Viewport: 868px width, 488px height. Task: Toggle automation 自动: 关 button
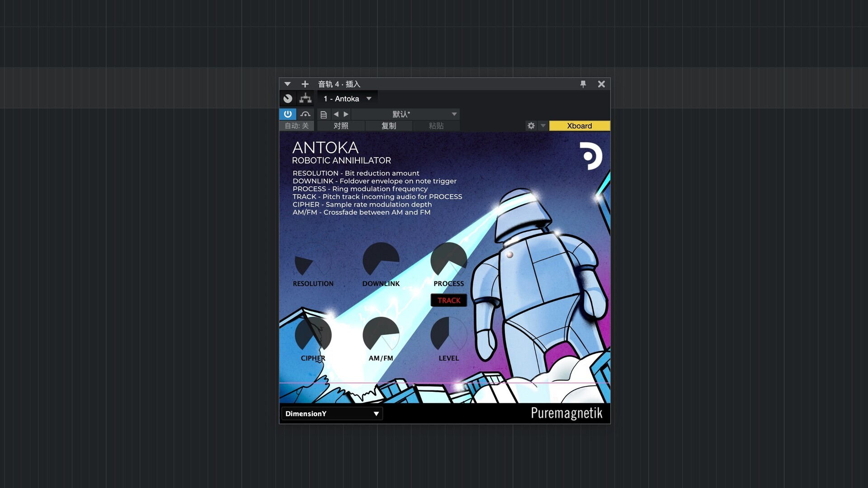pyautogui.click(x=297, y=126)
